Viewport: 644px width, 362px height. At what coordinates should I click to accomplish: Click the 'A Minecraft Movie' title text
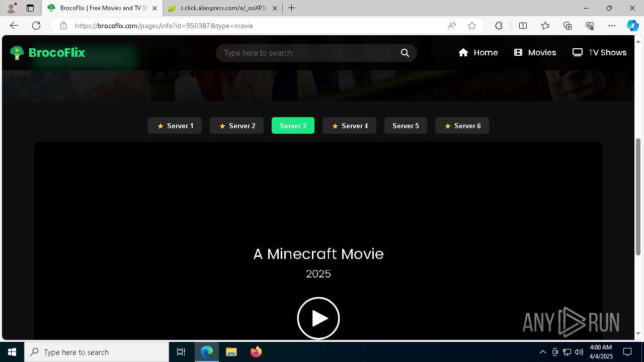[x=318, y=254]
